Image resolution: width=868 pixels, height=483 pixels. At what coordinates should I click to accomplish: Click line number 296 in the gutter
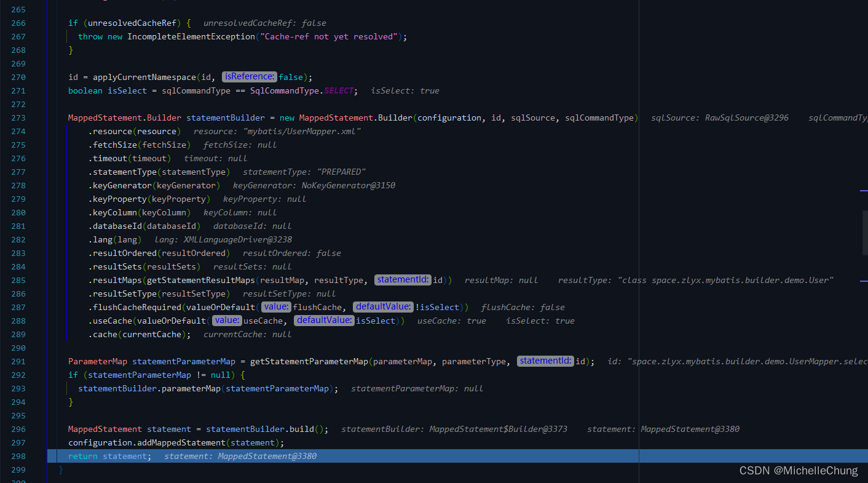point(18,429)
